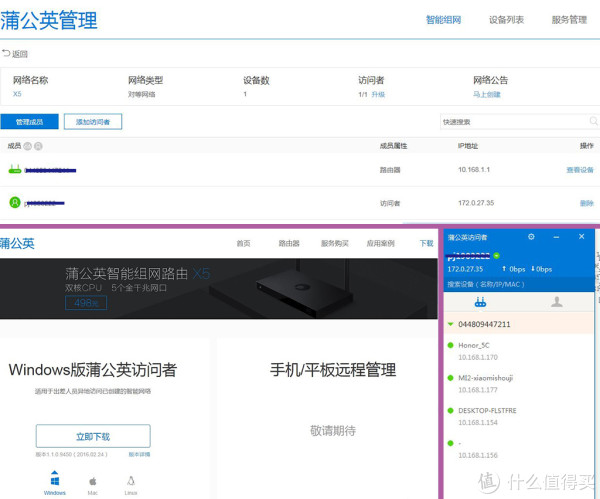The image size is (600, 499).
Task: Click the 管理成员 button
Action: (x=29, y=122)
